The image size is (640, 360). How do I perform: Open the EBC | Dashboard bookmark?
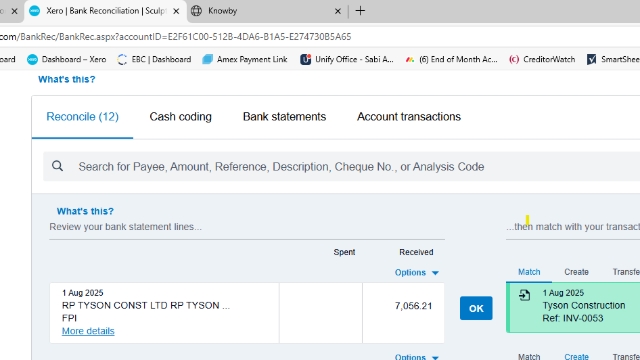pyautogui.click(x=154, y=60)
